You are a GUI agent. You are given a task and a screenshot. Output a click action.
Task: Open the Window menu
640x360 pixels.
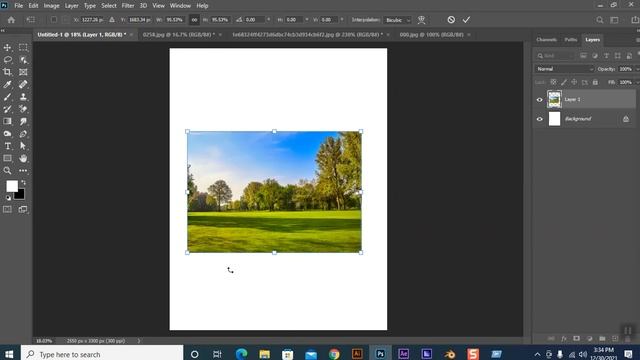tap(180, 6)
